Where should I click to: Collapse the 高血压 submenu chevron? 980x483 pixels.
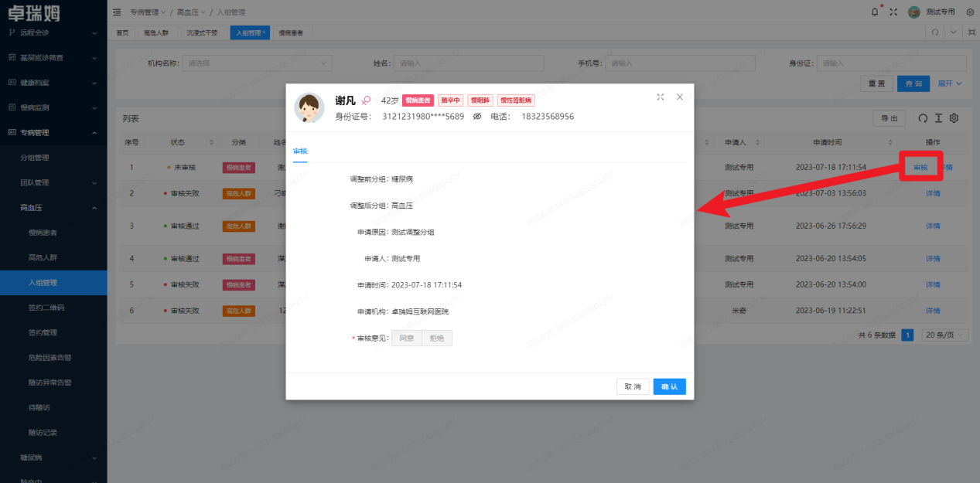94,207
